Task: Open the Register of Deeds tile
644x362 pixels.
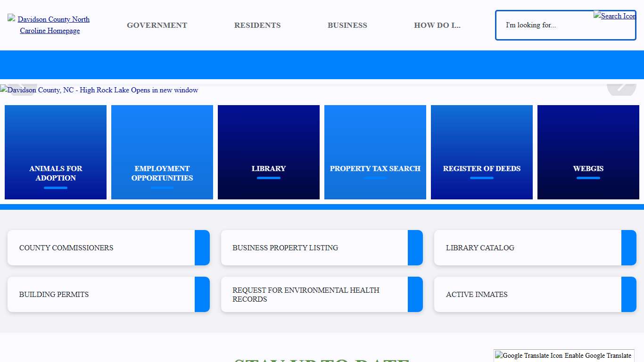Action: pos(481,152)
